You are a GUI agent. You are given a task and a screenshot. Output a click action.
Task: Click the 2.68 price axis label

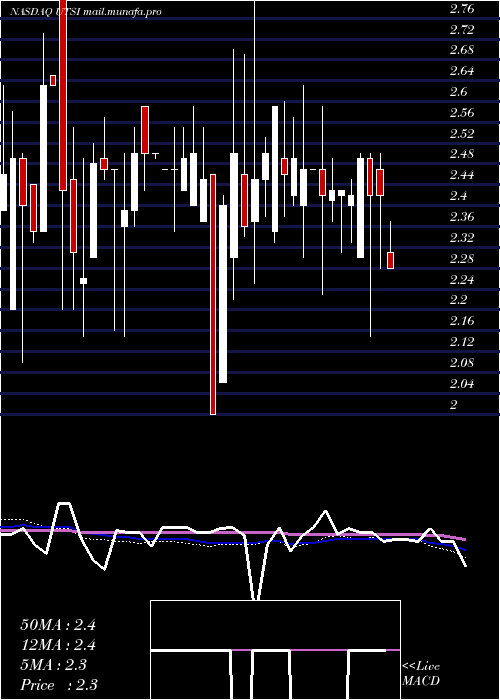point(462,50)
